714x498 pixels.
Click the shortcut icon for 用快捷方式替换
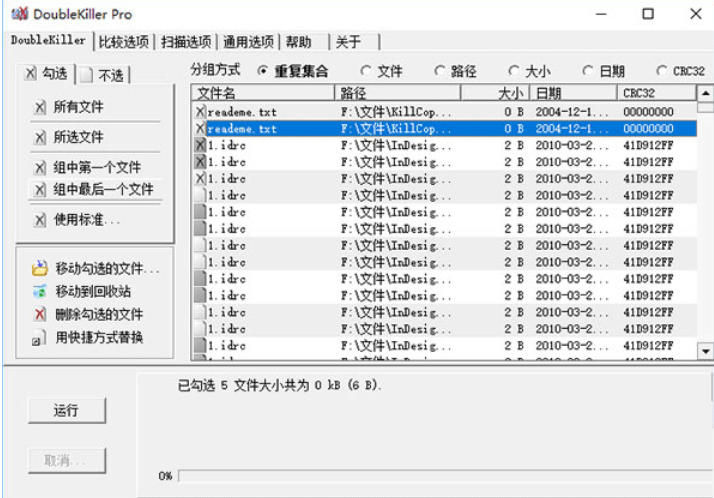pos(39,338)
